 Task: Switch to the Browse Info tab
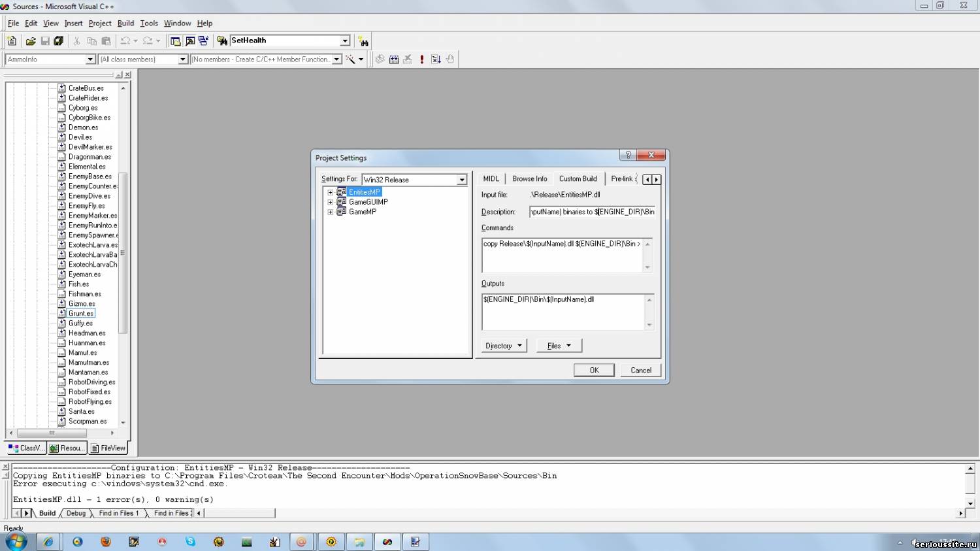coord(529,178)
